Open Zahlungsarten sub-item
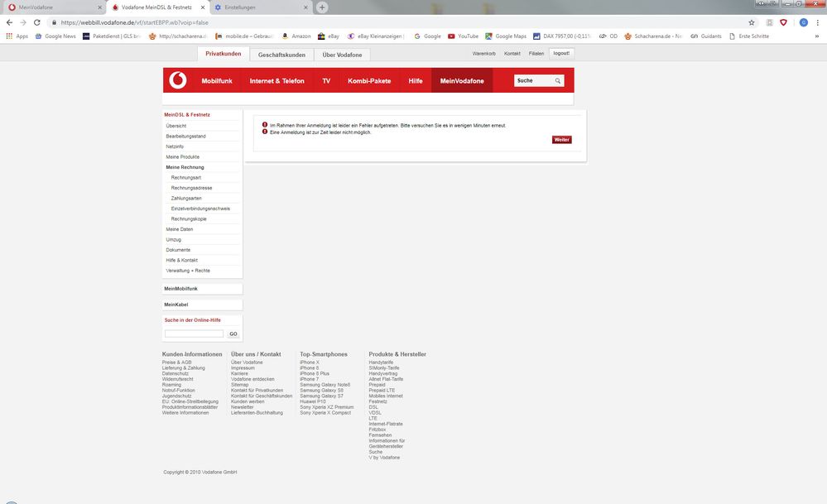Image resolution: width=827 pixels, height=504 pixels. (186, 199)
